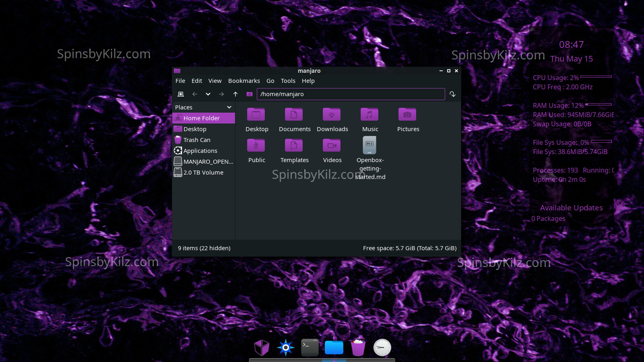The width and height of the screenshot is (644, 362).
Task: Click the /home/manjaro location field
Action: pyautogui.click(x=351, y=94)
